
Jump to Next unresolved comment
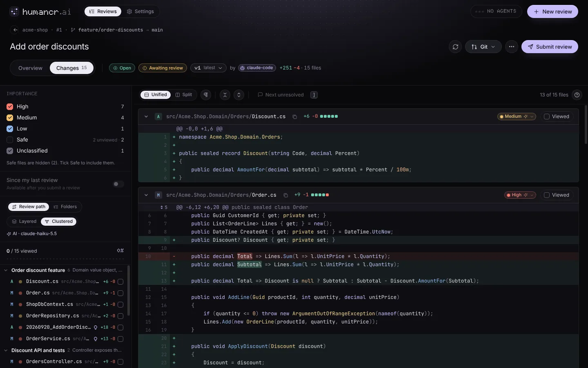tap(281, 95)
